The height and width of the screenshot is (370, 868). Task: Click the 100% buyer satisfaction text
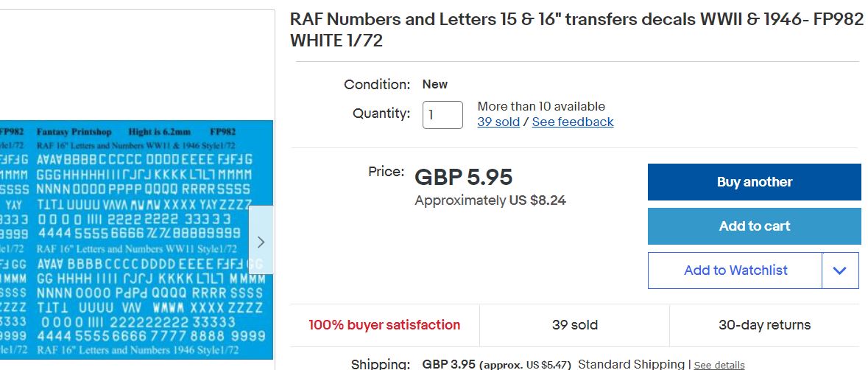(384, 325)
